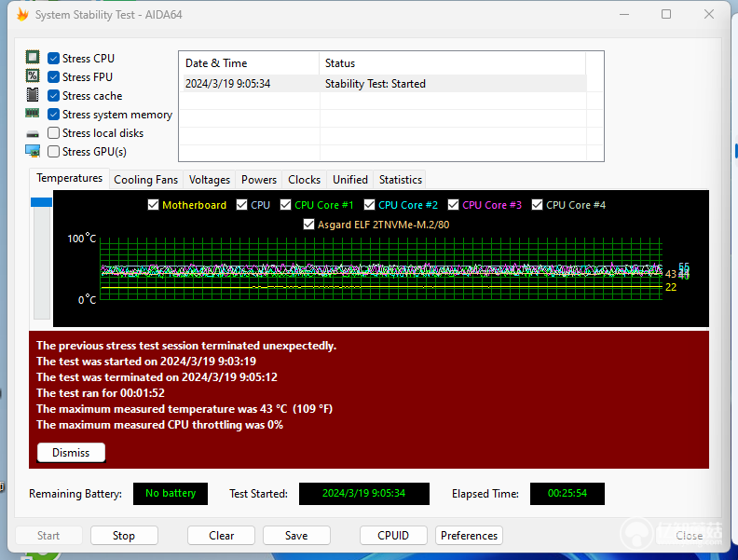
Task: Uncheck Stress system memory checkbox
Action: [x=54, y=115]
